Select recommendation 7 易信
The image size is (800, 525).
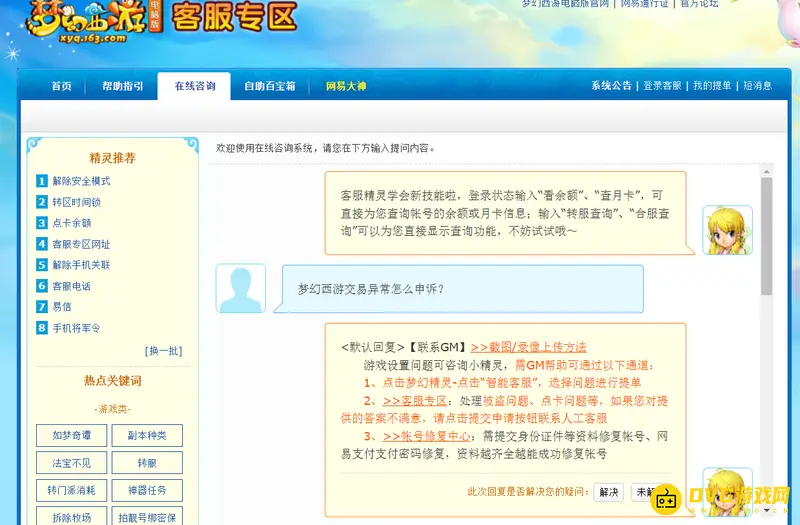click(54, 307)
